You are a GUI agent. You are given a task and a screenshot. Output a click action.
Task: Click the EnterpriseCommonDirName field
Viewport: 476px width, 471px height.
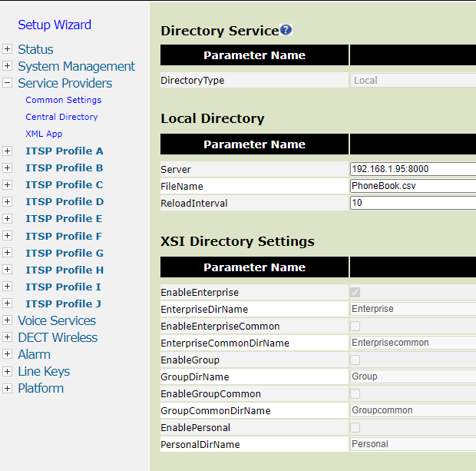pyautogui.click(x=413, y=343)
